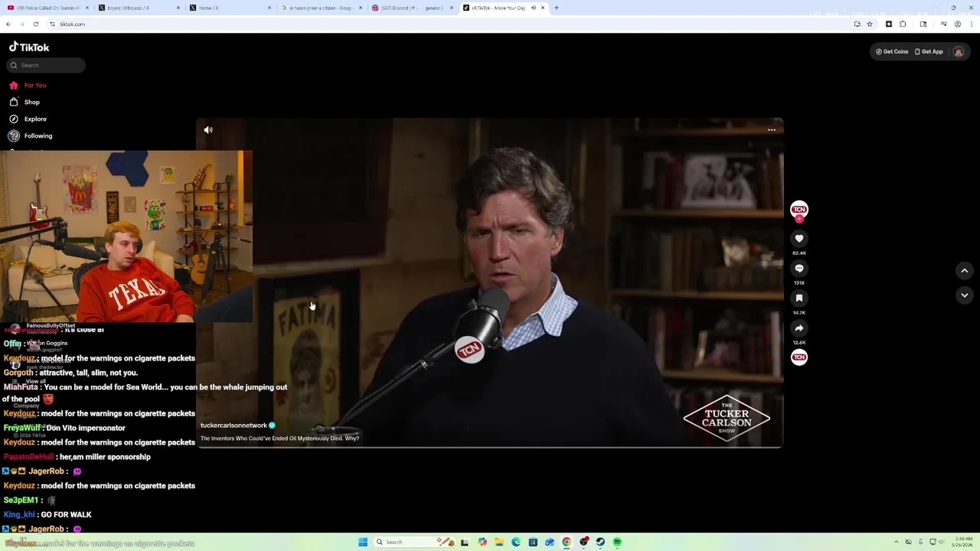Image resolution: width=980 pixels, height=551 pixels.
Task: Go to the previous video
Action: [964, 270]
